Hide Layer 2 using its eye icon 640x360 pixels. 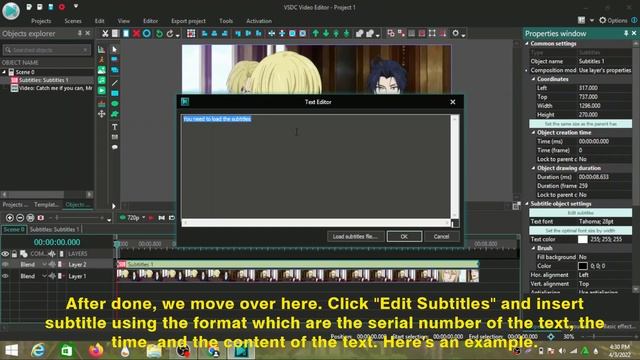(5, 264)
